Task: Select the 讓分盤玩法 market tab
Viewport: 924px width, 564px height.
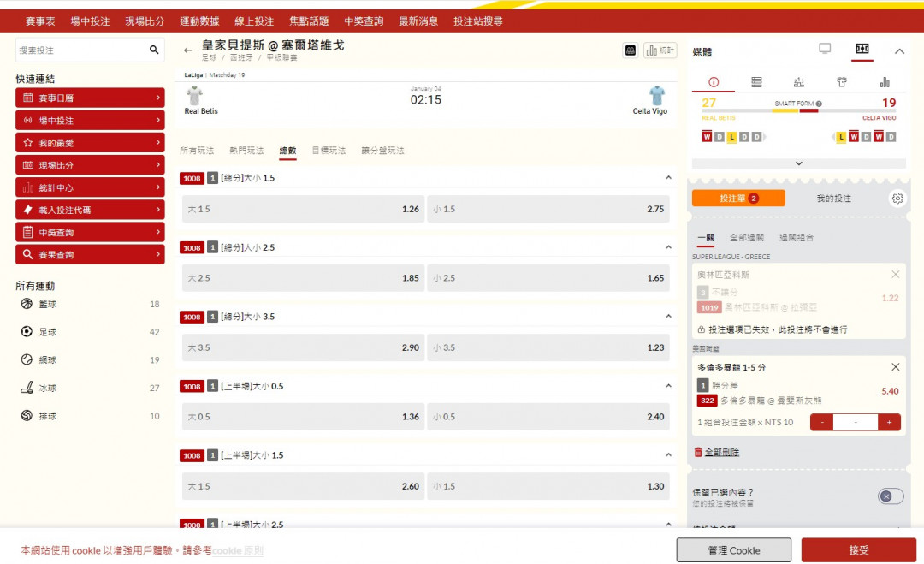Action: pyautogui.click(x=382, y=151)
